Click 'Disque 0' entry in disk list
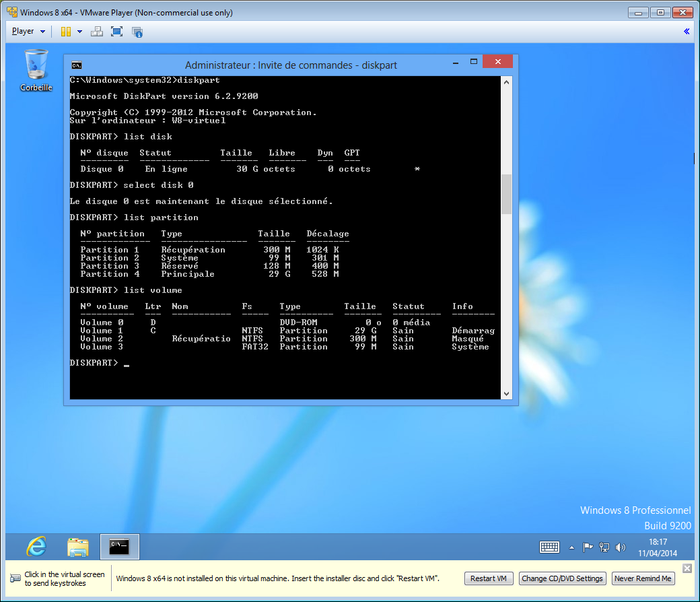The width and height of the screenshot is (700, 602). point(102,169)
